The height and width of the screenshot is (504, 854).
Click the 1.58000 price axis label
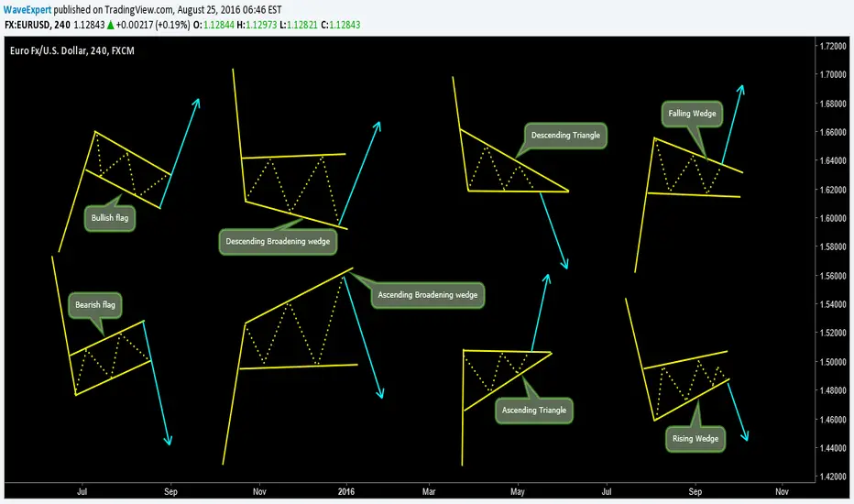(x=833, y=247)
